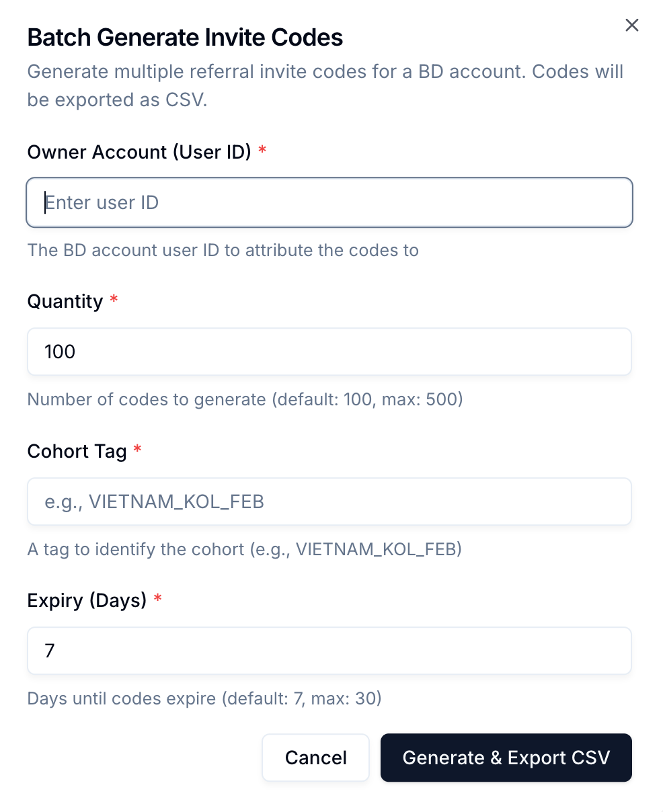Click the Days until codes expire hint
This screenshot has width=663, height=812.
(204, 699)
